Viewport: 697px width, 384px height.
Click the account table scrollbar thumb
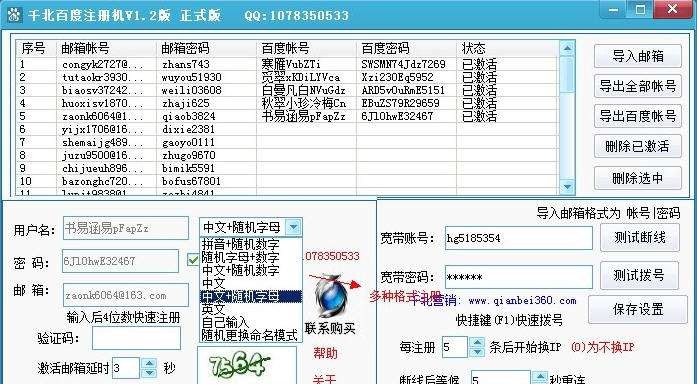567,75
